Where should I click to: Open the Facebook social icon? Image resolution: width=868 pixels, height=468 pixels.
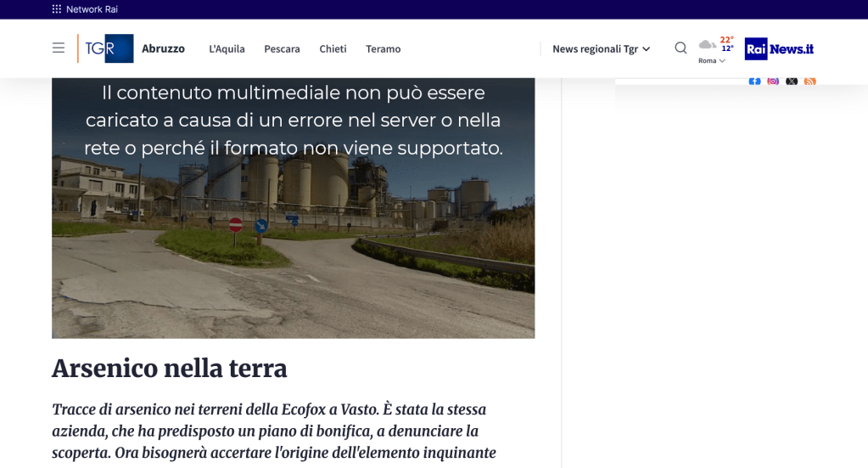tap(754, 81)
